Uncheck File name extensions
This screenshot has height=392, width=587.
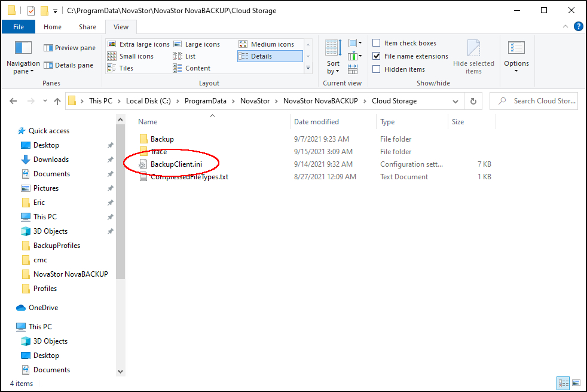point(410,56)
